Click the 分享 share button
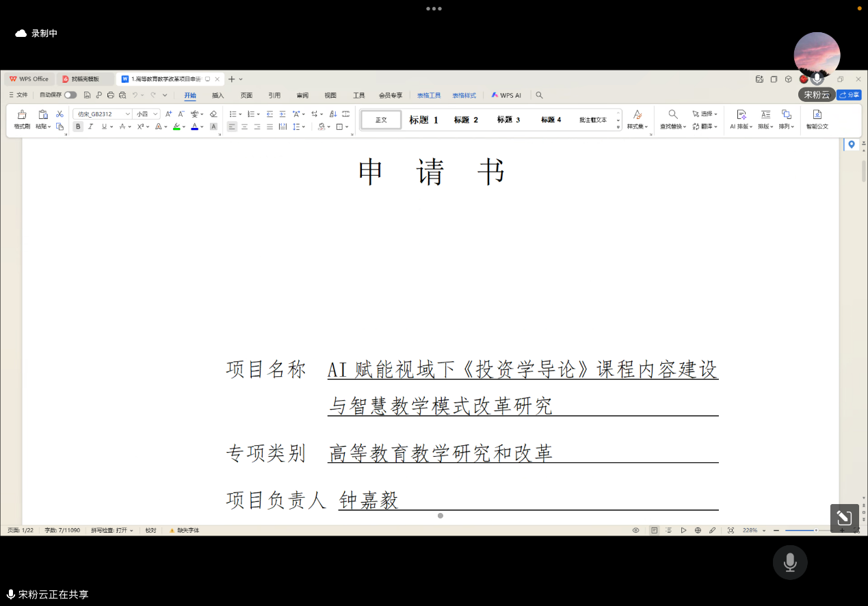 tap(849, 95)
